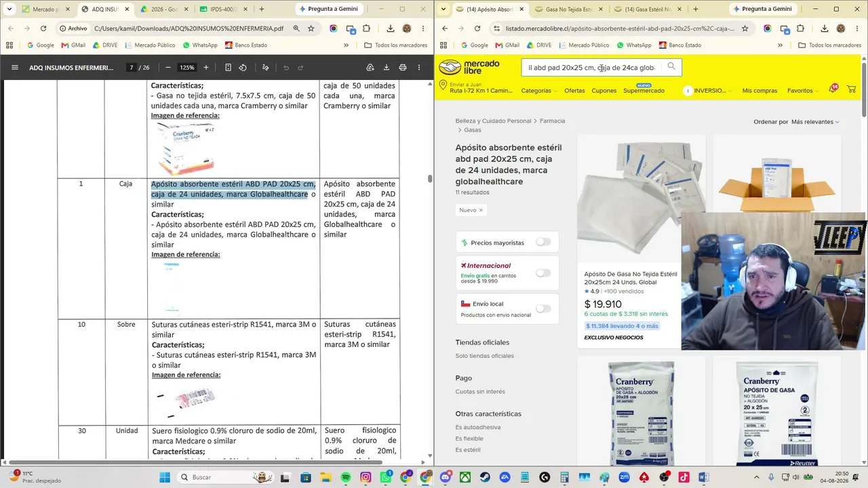The image size is (868, 488).
Task: Click the PDF zoom percentage field
Action: coord(186,68)
